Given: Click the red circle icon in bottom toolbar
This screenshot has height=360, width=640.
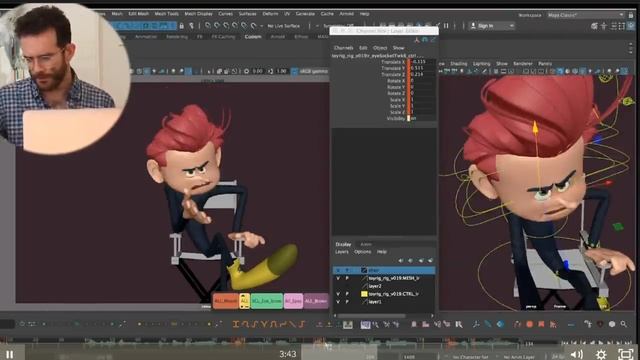Looking at the screenshot, I should coord(529,324).
